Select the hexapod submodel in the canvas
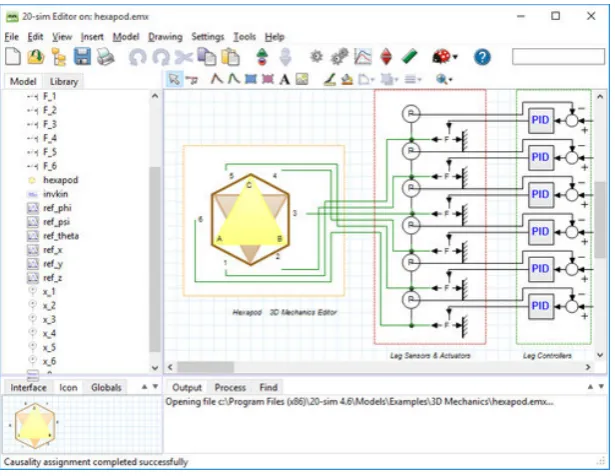The width and height of the screenshot is (615, 476). (x=250, y=220)
